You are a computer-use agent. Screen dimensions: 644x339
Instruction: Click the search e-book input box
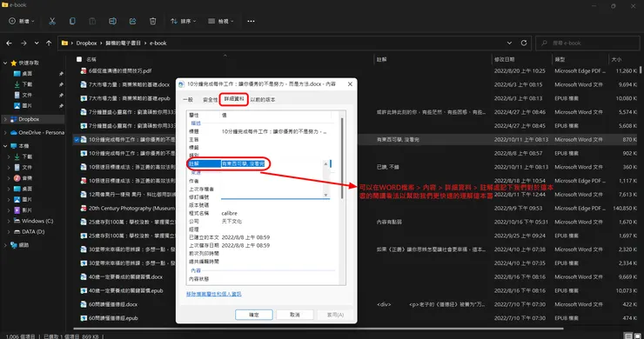(x=588, y=43)
